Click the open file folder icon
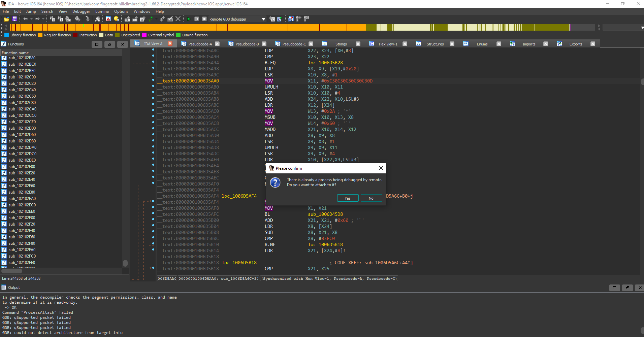 (x=6, y=19)
